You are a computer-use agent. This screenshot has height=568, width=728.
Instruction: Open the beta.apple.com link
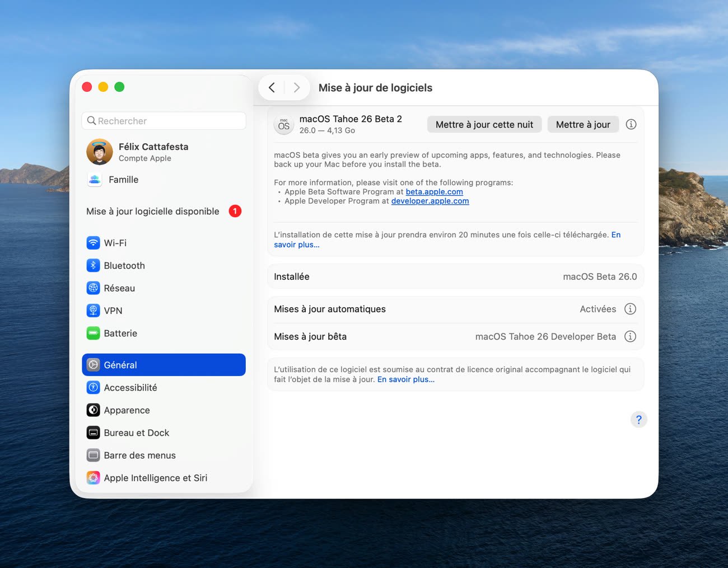[435, 191]
